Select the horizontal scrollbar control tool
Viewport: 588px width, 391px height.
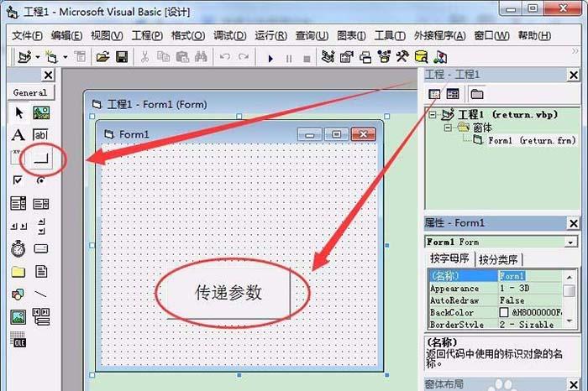18,227
